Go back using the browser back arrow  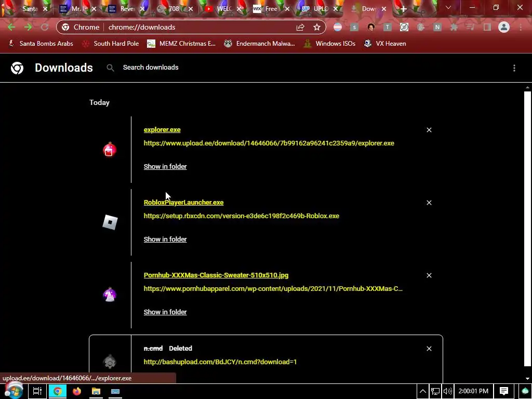[x=11, y=27]
